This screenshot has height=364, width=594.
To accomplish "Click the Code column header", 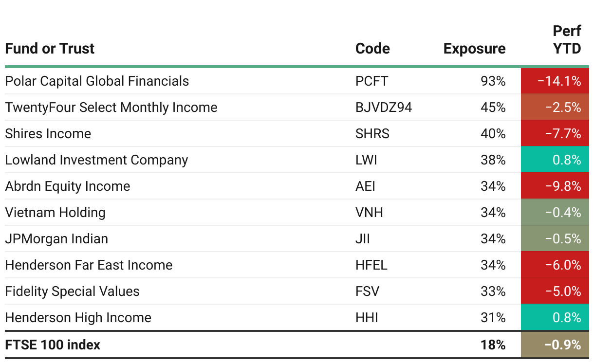I will (372, 49).
